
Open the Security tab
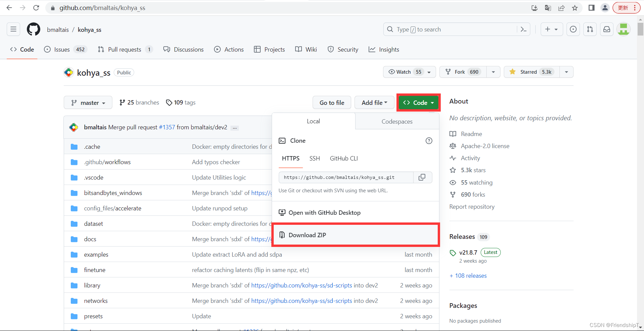pyautogui.click(x=343, y=50)
